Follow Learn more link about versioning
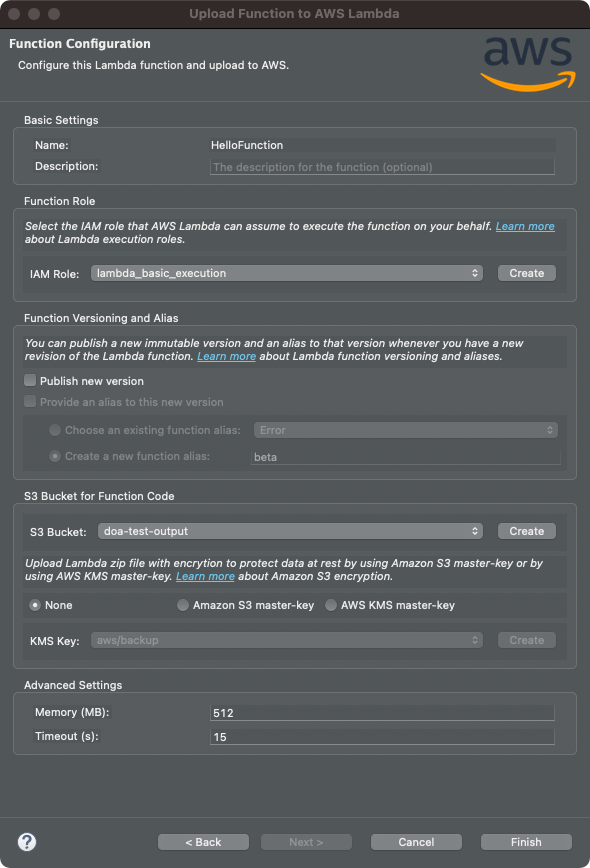The image size is (590, 868). [226, 356]
